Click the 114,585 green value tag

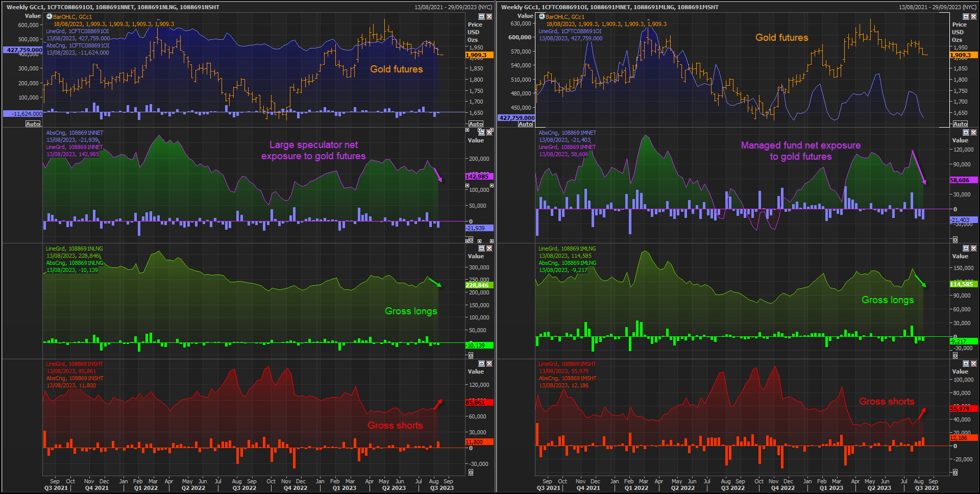[964, 284]
